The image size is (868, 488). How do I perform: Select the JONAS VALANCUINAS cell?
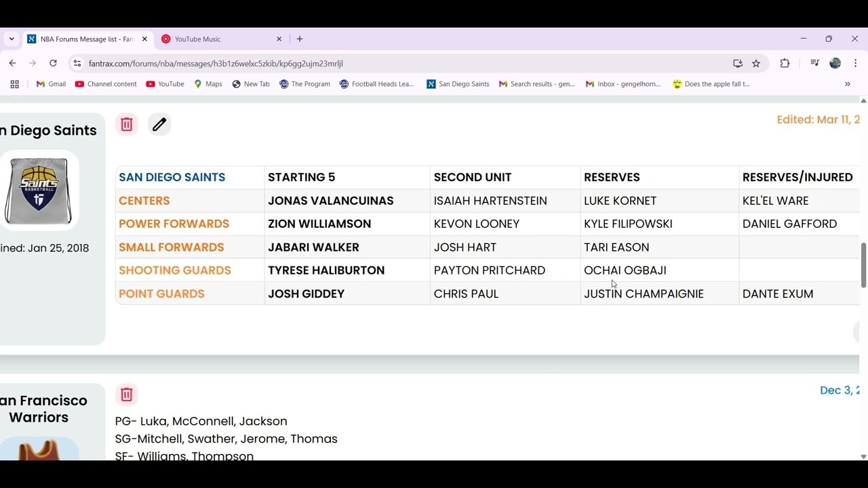click(347, 201)
